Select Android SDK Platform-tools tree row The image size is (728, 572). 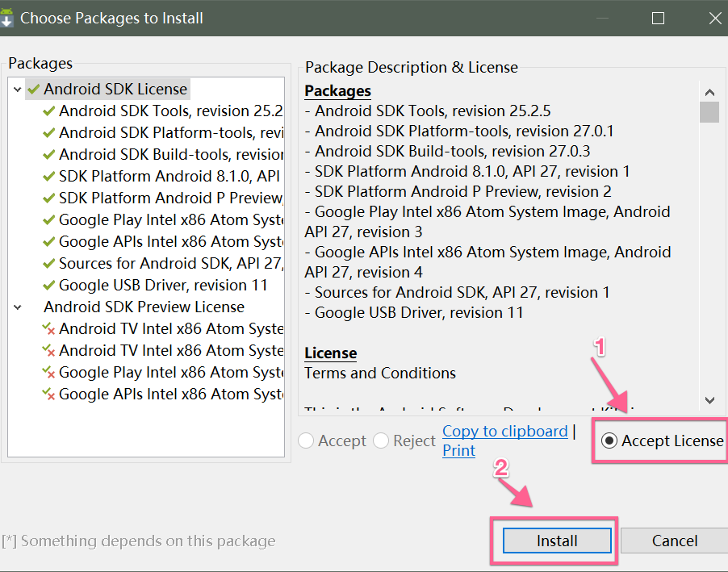coord(171,133)
